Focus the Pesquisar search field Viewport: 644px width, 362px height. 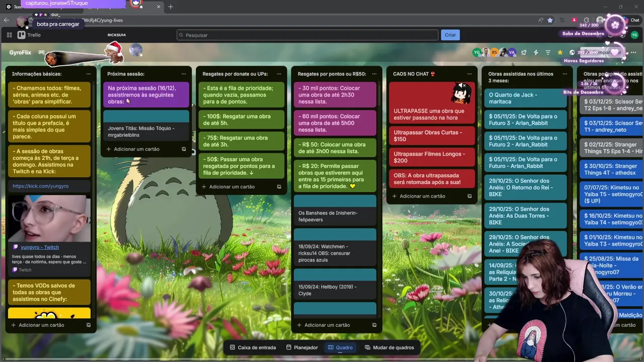(x=307, y=35)
